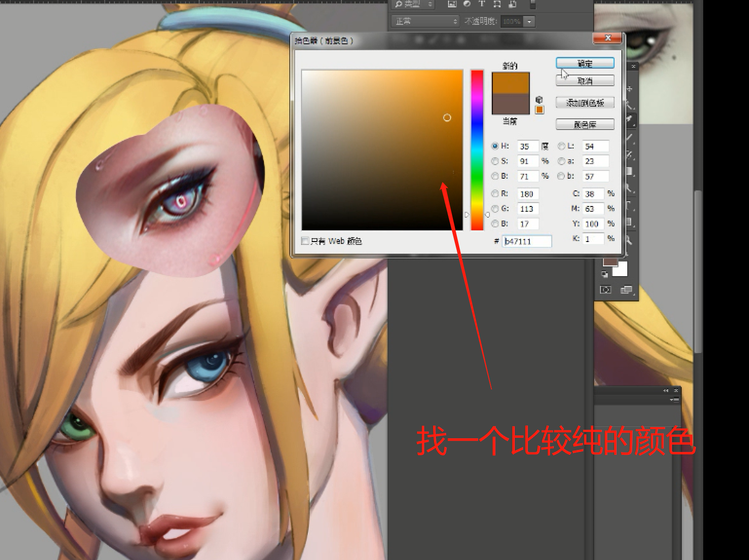This screenshot has height=560, width=749.
Task: Open the 正常 blend mode dropdown
Action: [425, 21]
